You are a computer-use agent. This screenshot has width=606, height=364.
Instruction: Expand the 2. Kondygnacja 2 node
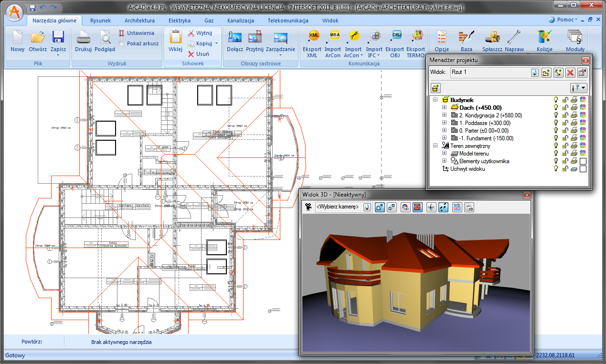pyautogui.click(x=444, y=115)
